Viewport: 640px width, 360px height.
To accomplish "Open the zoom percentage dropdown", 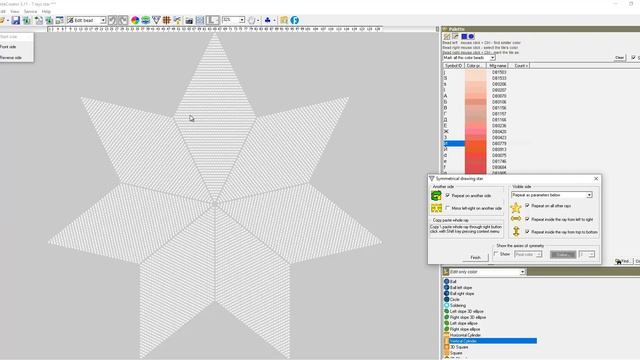I will click(x=242, y=20).
